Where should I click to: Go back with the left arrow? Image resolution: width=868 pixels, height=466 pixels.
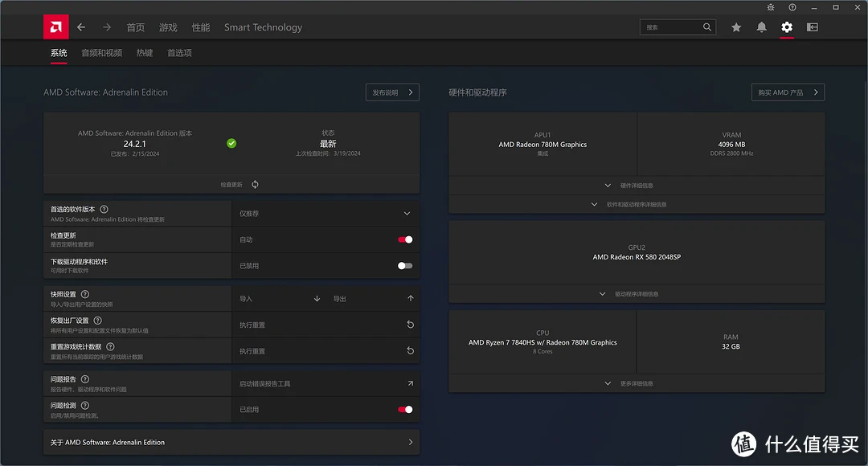click(x=81, y=27)
